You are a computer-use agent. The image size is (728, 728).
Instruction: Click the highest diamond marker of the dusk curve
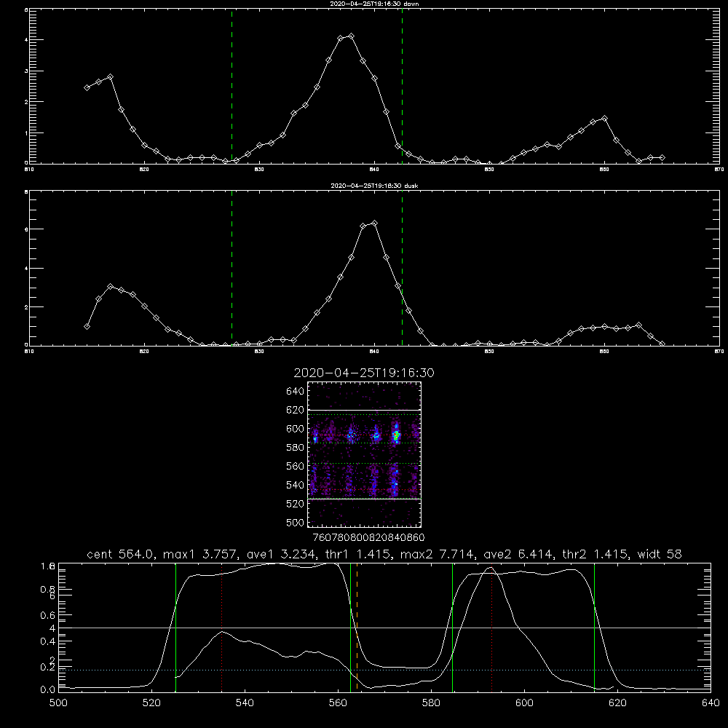click(375, 223)
